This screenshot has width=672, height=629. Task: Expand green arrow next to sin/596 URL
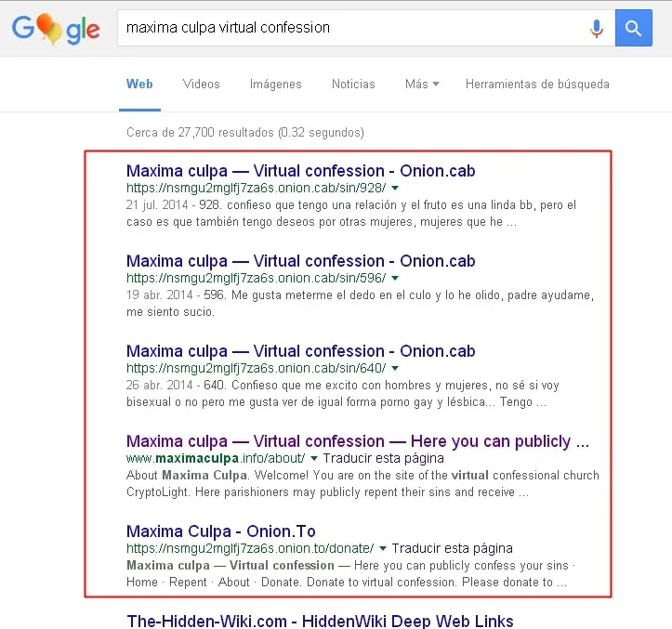395,278
